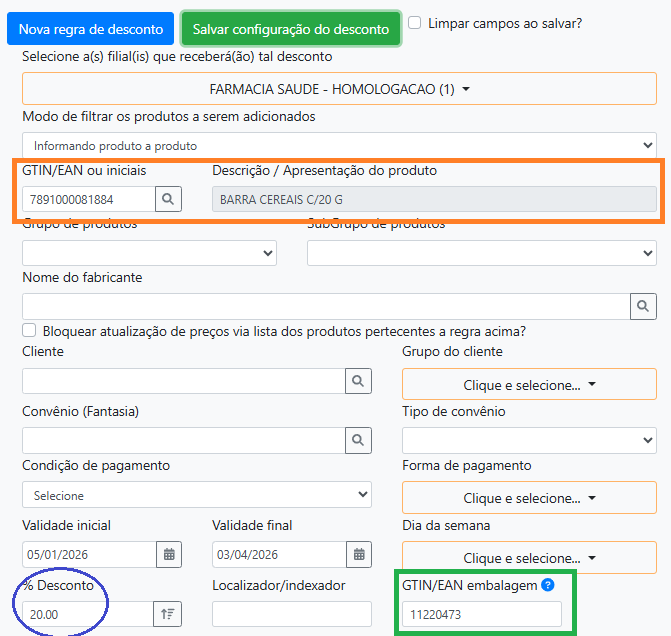Click Nova regra de desconto button
Screen dimensions: 671x636
[x=90, y=29]
